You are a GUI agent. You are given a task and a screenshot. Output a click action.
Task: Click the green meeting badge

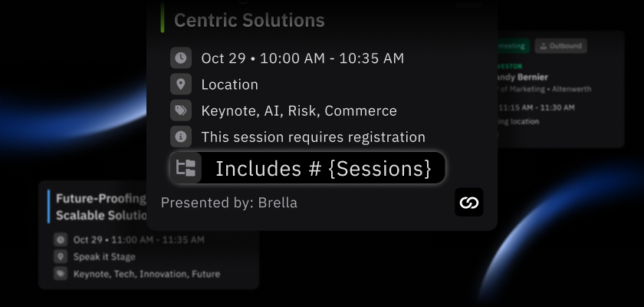511,46
